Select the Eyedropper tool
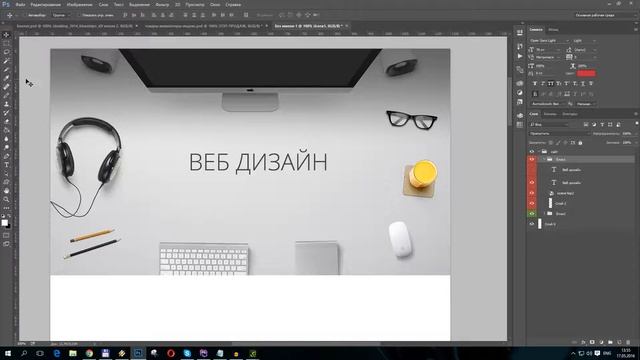The width and height of the screenshot is (640, 360). point(6,78)
